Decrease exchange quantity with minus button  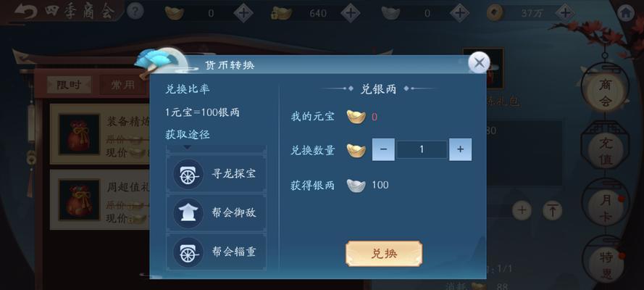pos(383,149)
